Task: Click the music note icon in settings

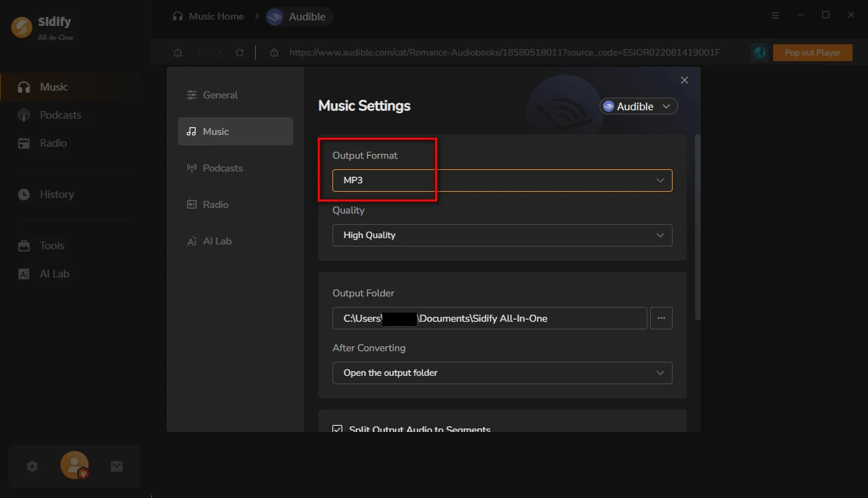Action: pyautogui.click(x=192, y=131)
